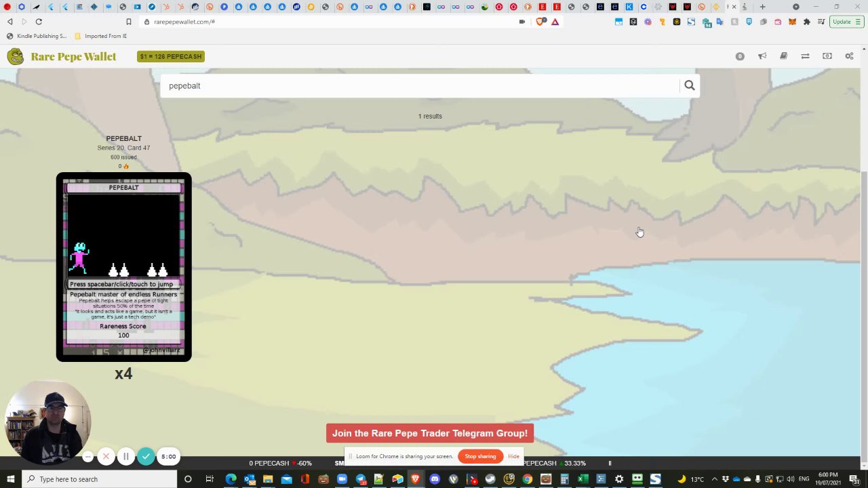The height and width of the screenshot is (488, 868).
Task: Open a new browser tab
Action: (x=762, y=7)
